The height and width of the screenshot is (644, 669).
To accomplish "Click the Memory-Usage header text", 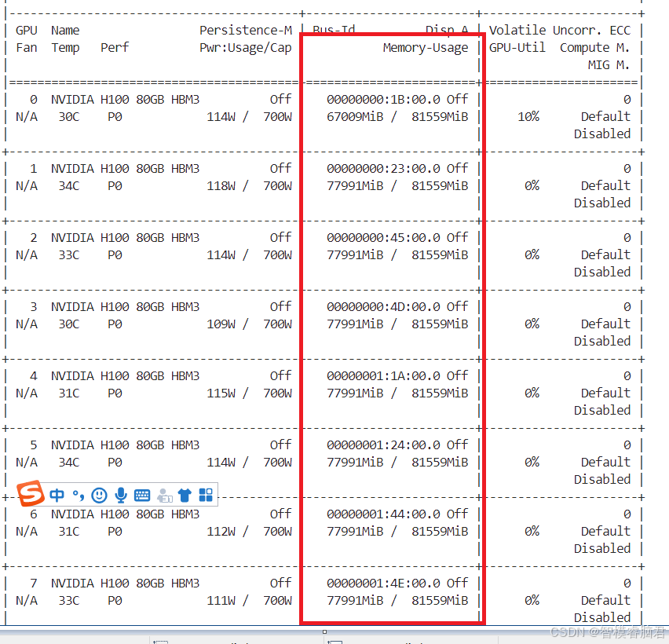I will click(426, 48).
